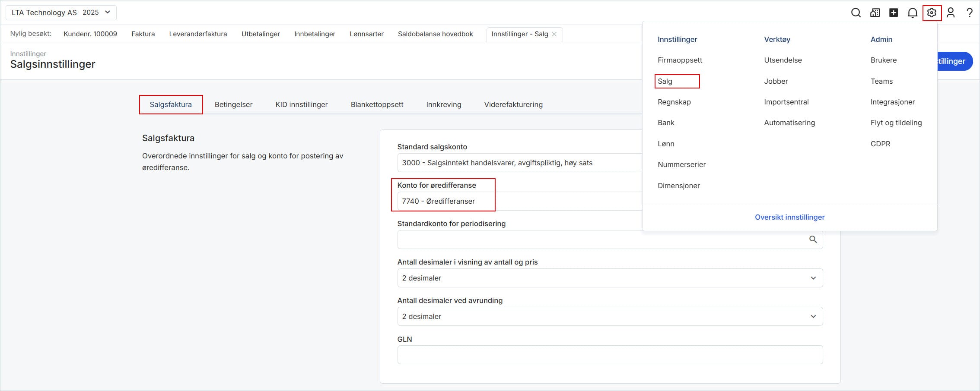Open the company overview building icon
The height and width of the screenshot is (391, 980).
[875, 13]
